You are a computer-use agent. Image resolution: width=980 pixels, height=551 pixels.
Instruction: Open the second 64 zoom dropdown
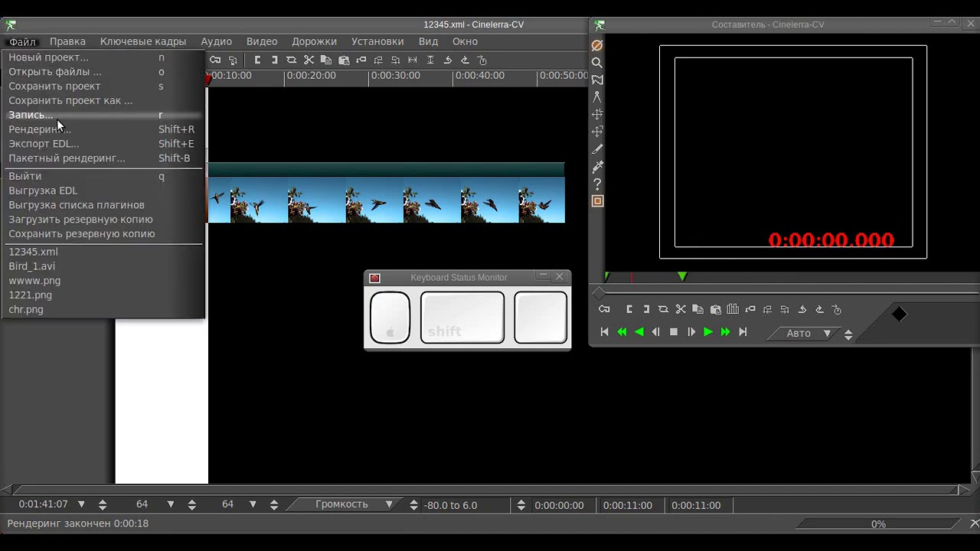click(253, 505)
